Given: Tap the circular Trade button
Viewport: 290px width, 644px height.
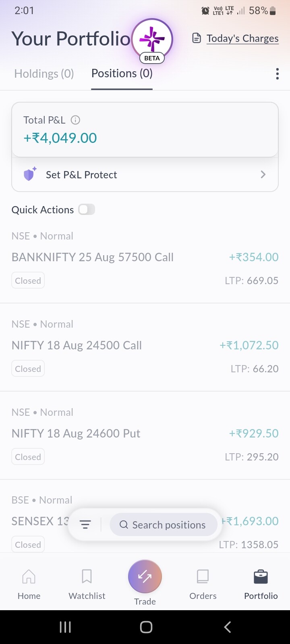Looking at the screenshot, I should pos(145,576).
